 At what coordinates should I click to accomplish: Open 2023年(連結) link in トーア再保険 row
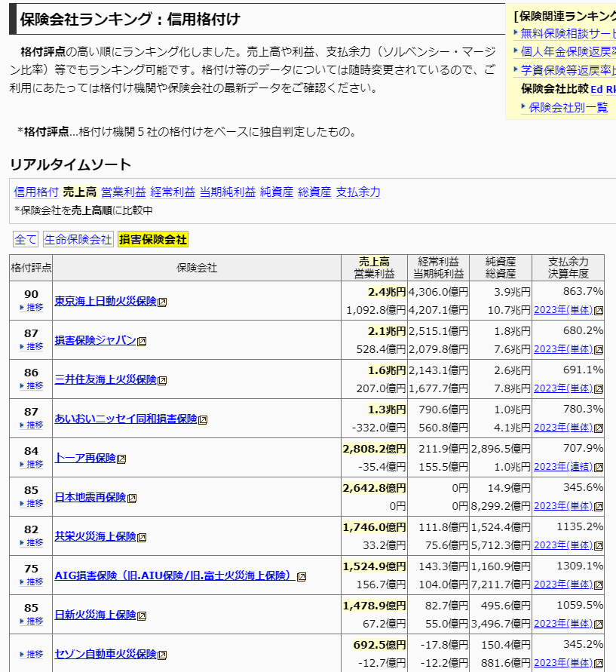563,467
